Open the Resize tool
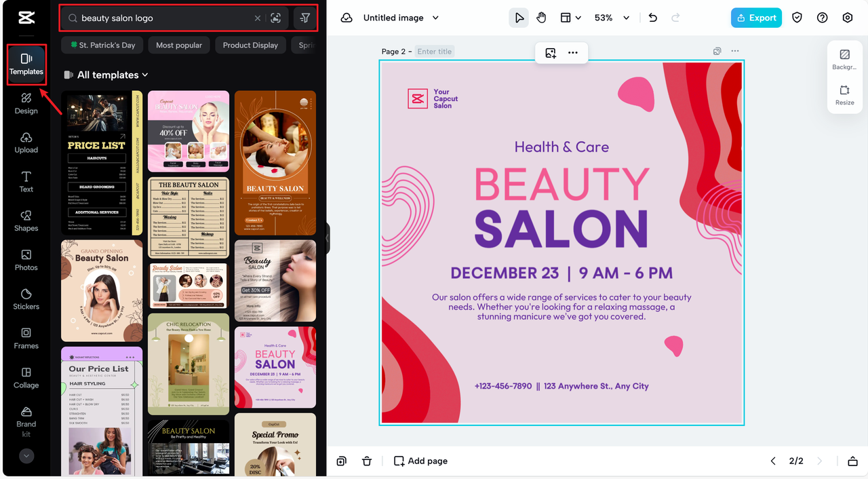Image resolution: width=868 pixels, height=479 pixels. [844, 95]
